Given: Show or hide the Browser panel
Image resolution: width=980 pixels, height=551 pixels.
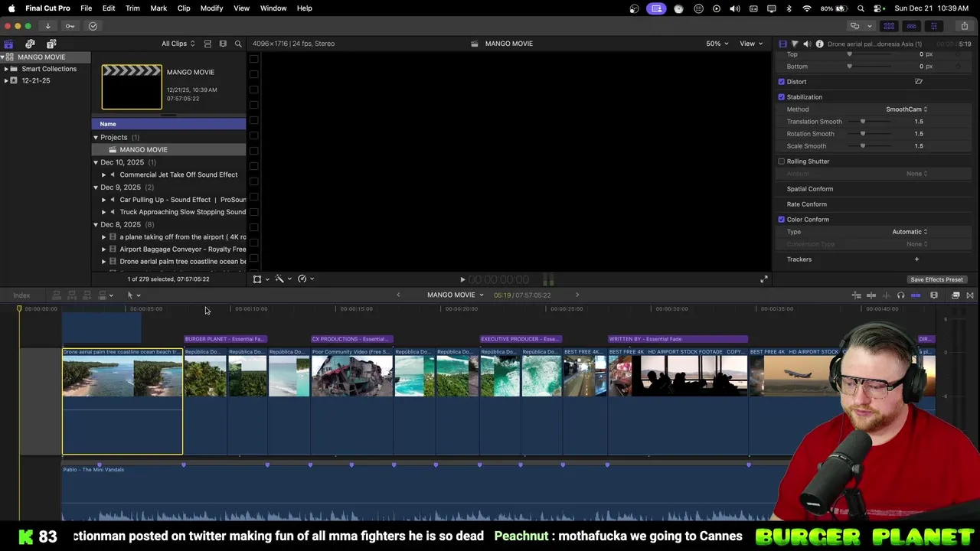Looking at the screenshot, I should (889, 26).
